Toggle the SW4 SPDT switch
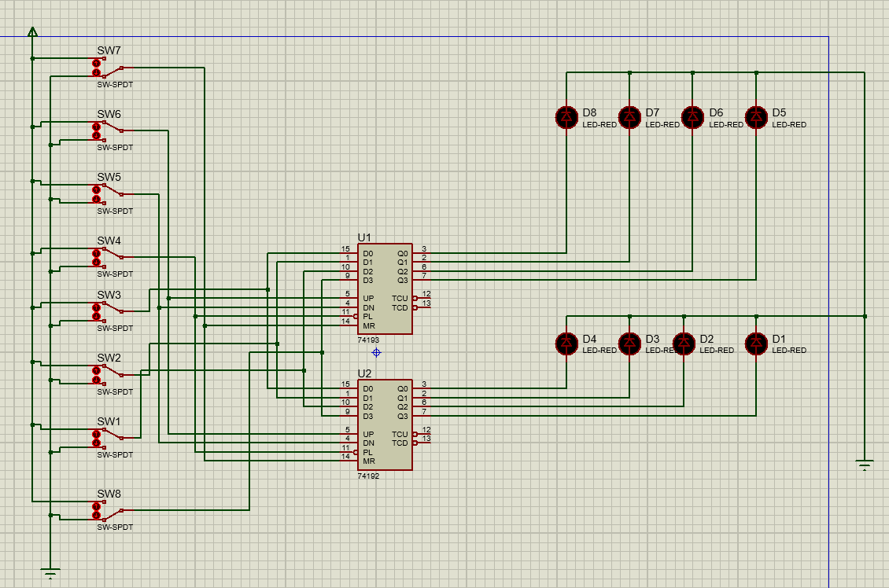This screenshot has width=889, height=588. [x=108, y=258]
